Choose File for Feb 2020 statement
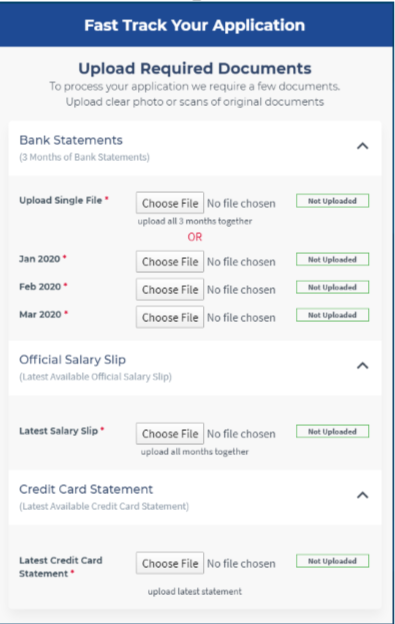 (170, 289)
